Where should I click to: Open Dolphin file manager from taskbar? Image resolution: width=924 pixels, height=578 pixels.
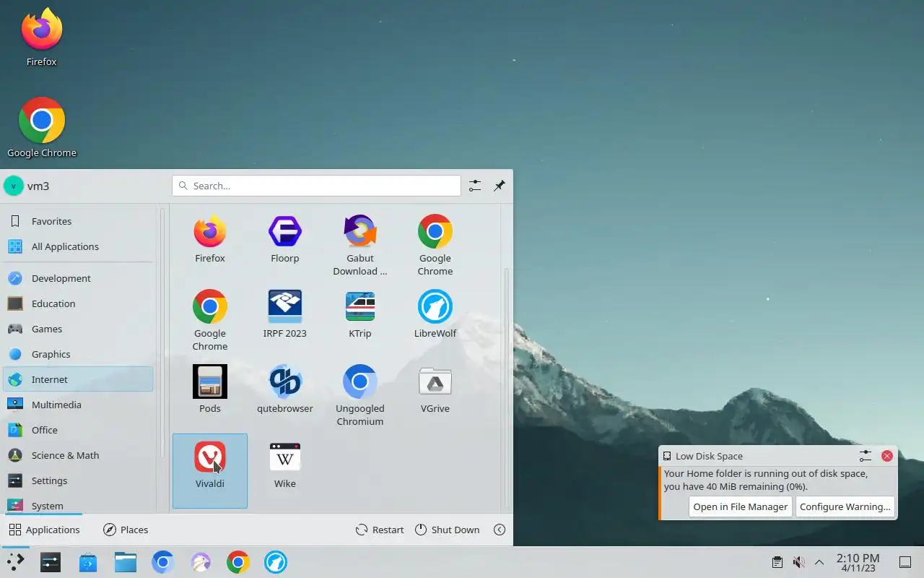126,561
